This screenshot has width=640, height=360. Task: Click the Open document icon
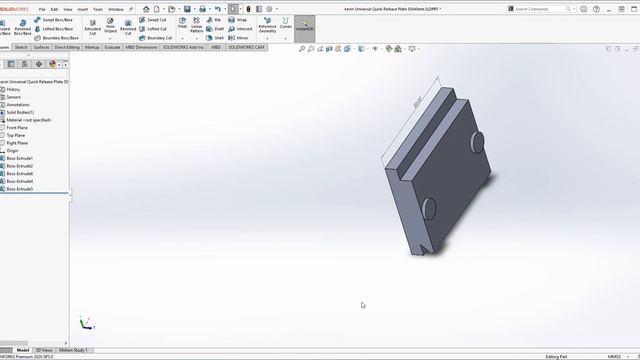[172, 9]
